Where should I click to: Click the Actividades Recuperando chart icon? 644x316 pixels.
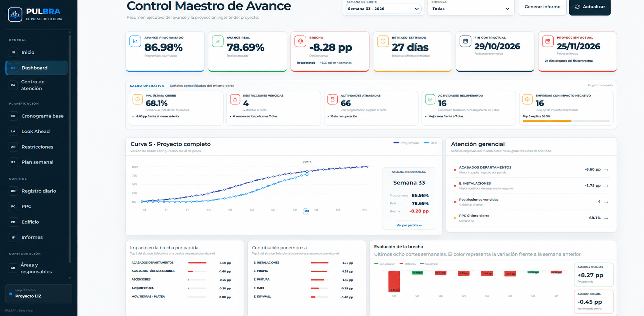[x=430, y=99]
